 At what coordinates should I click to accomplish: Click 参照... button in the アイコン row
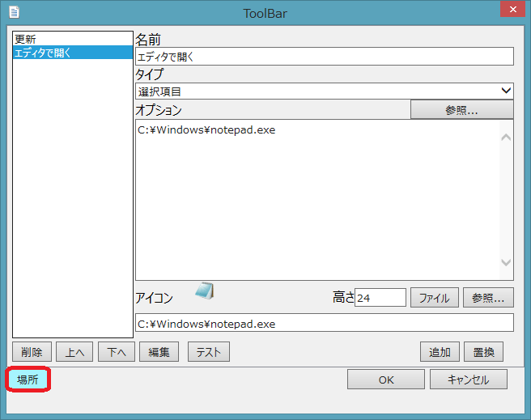(x=489, y=298)
